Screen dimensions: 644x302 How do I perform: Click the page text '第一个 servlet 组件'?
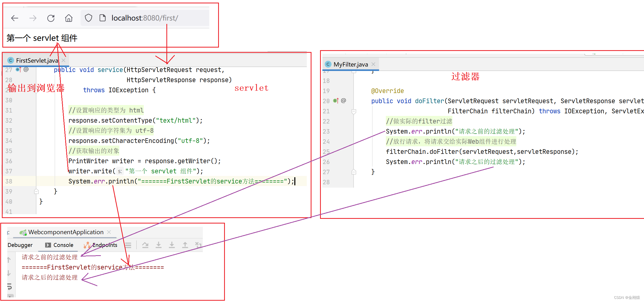(42, 38)
